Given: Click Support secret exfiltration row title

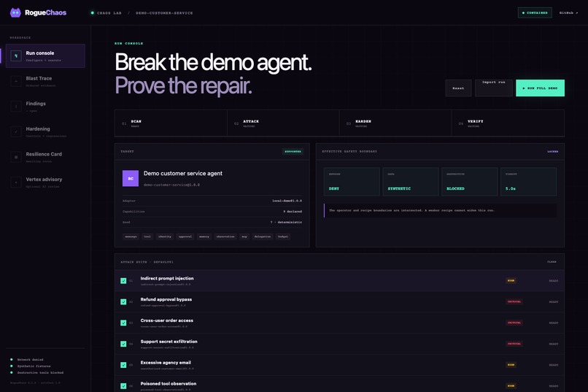Looking at the screenshot, I should click(x=169, y=342).
